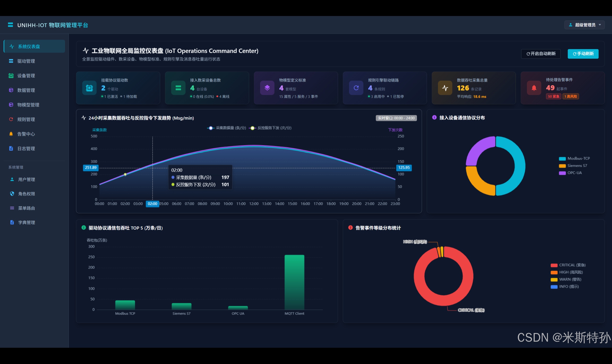Click the 物模型管理 sidebar icon
The height and width of the screenshot is (364, 612).
(11, 105)
